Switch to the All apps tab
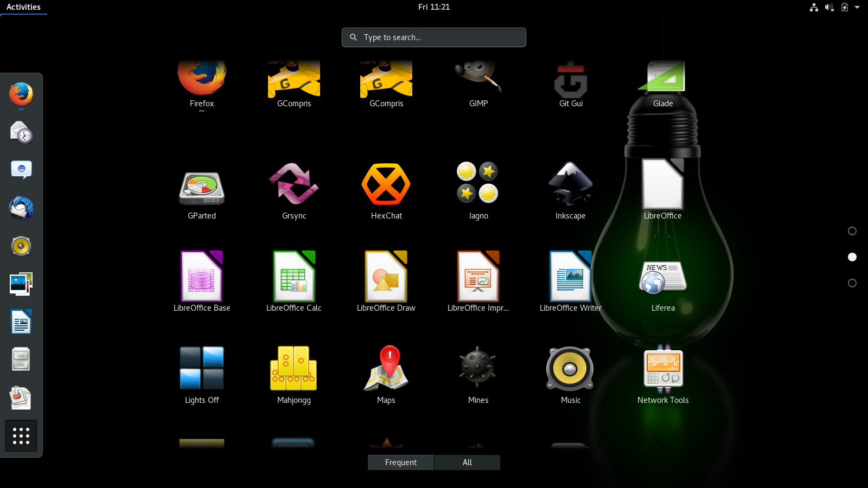This screenshot has height=488, width=868. (467, 463)
